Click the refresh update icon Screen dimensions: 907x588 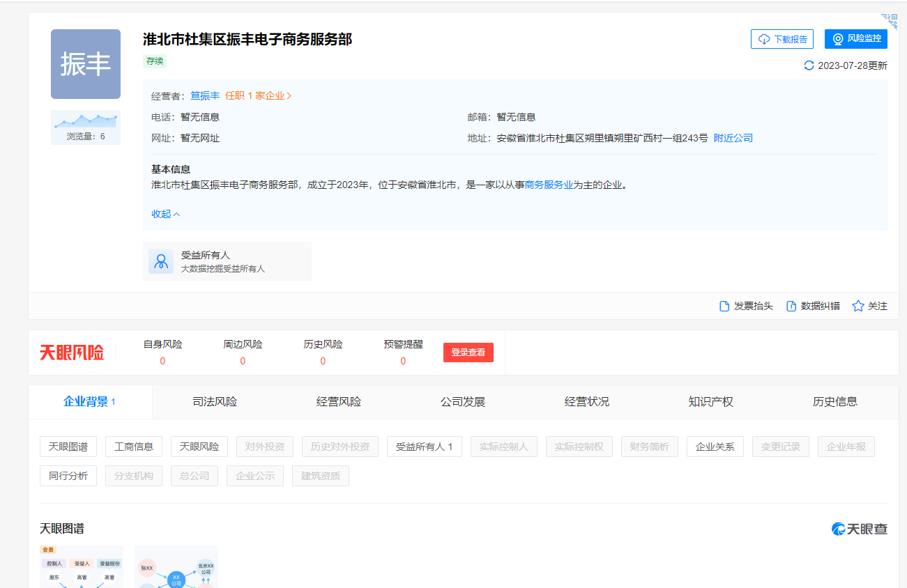coord(809,65)
